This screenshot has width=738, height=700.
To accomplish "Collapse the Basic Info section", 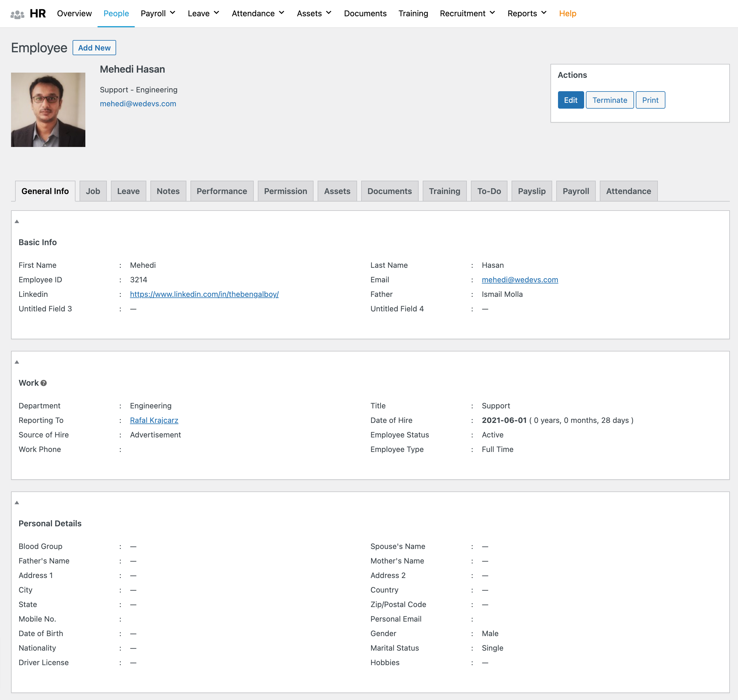I will [17, 221].
